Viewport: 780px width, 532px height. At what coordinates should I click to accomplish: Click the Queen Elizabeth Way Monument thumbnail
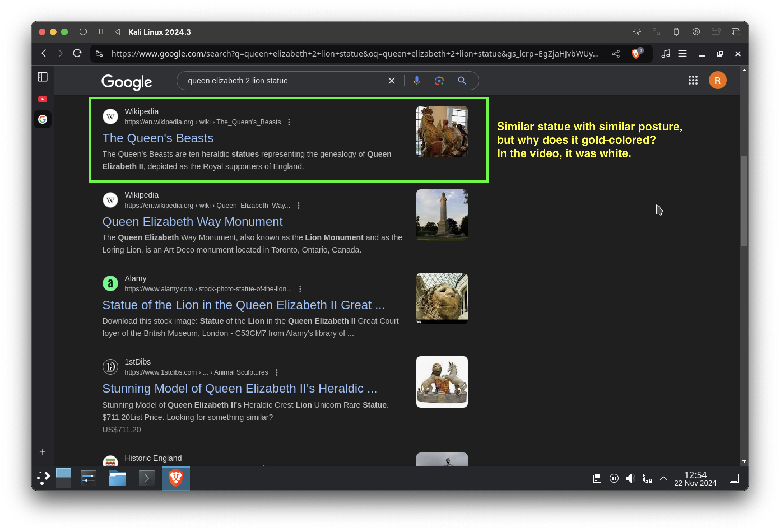point(442,215)
